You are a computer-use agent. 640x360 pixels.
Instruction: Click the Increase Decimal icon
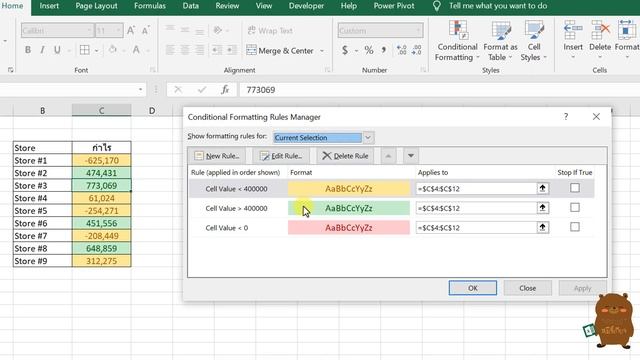click(401, 50)
